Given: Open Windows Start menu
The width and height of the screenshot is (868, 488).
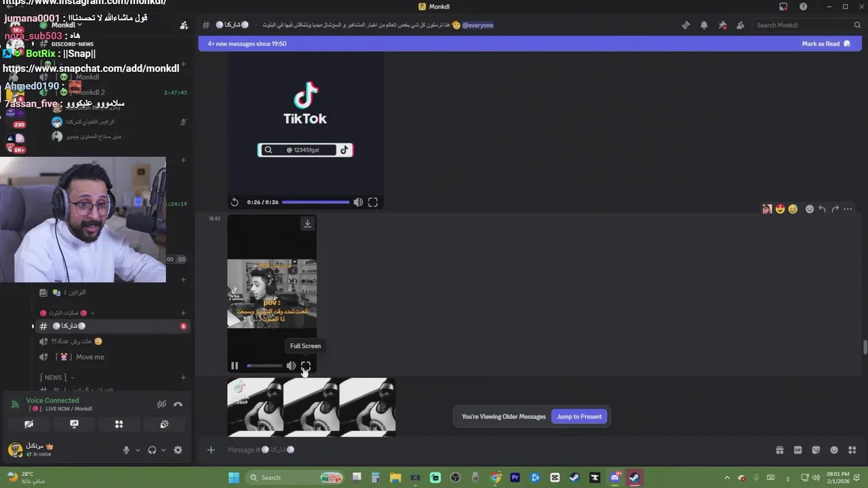Looking at the screenshot, I should pos(234,478).
